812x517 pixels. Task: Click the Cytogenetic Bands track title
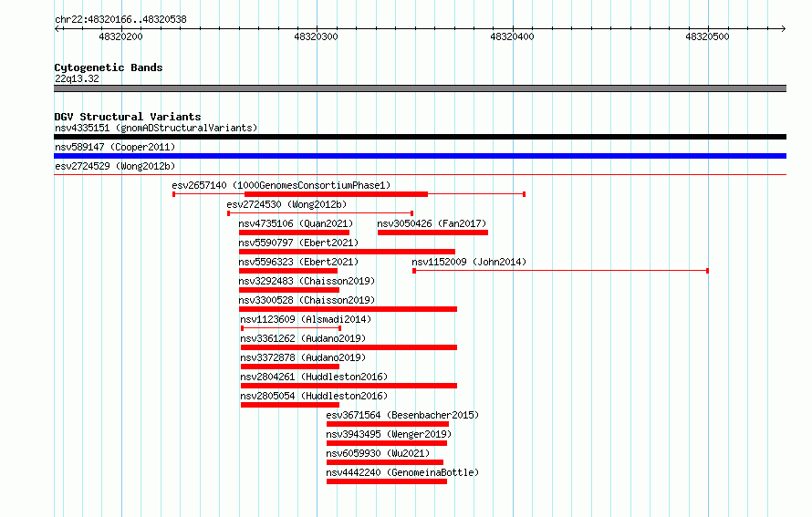coord(109,67)
